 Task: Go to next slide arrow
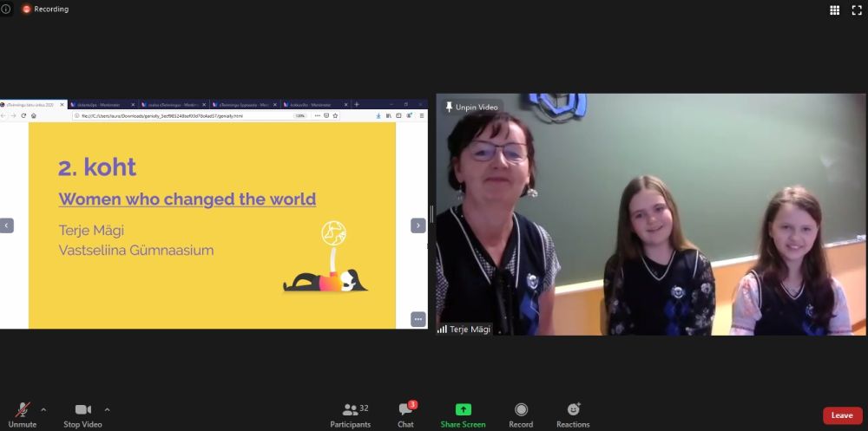click(x=418, y=225)
